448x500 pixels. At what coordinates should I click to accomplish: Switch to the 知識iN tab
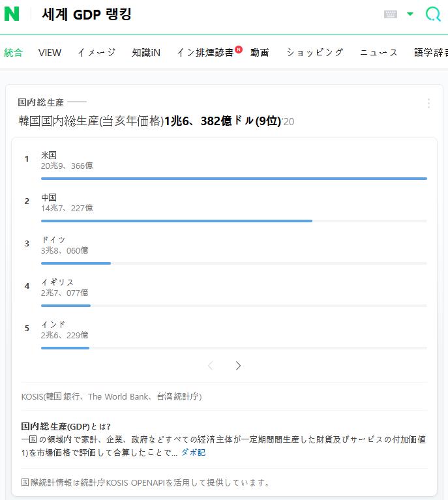pos(146,52)
